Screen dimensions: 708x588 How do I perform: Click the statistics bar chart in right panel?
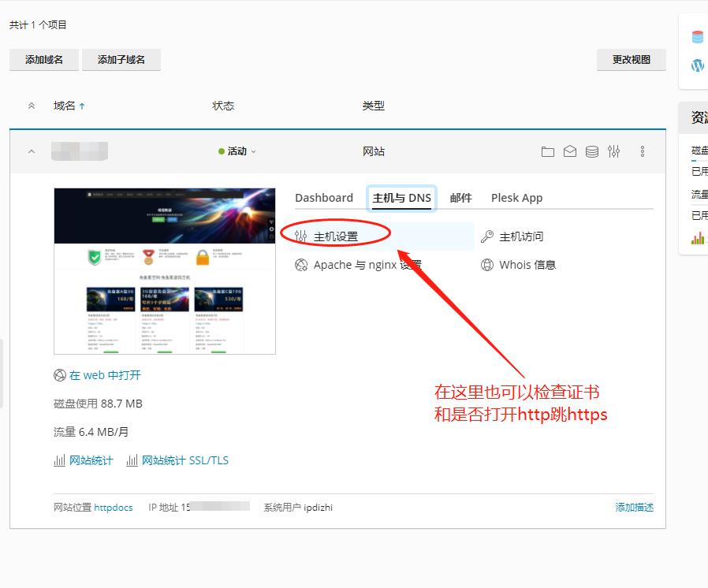[x=698, y=238]
